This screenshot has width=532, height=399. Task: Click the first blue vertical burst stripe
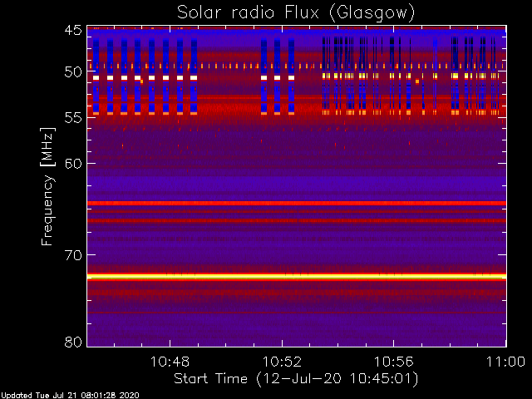tap(96, 76)
